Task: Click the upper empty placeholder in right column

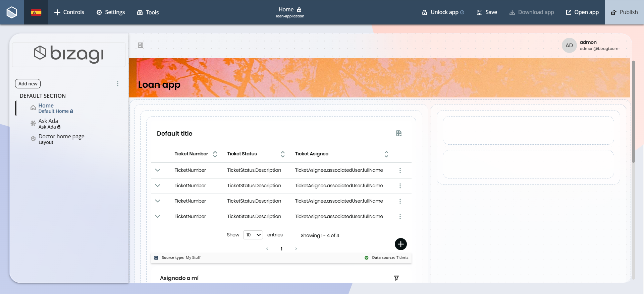Action: (528, 131)
